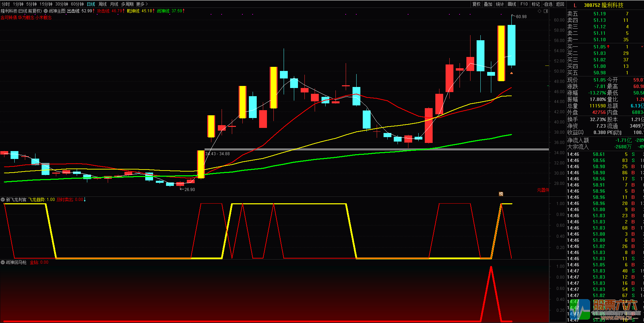644x323 pixels.
Task: Open the 战神主图 indicator dropdown arrow
Action: [46, 11]
